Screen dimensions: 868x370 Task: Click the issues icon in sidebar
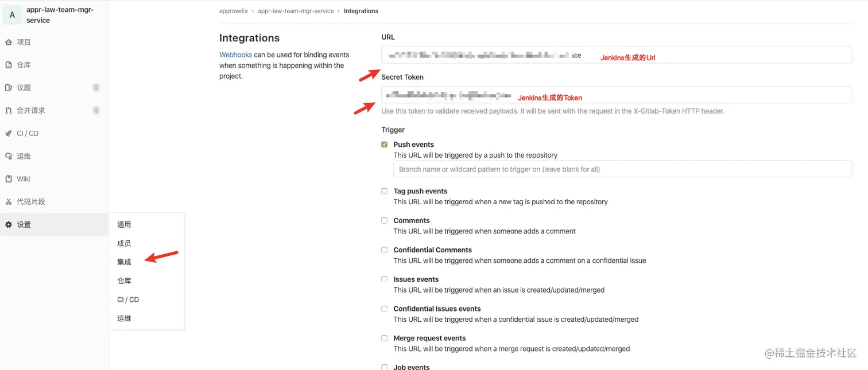9,88
